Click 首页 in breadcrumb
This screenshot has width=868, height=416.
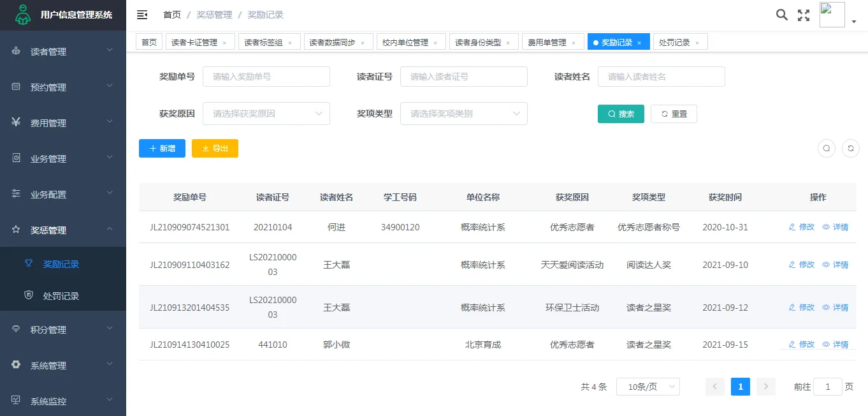click(172, 15)
